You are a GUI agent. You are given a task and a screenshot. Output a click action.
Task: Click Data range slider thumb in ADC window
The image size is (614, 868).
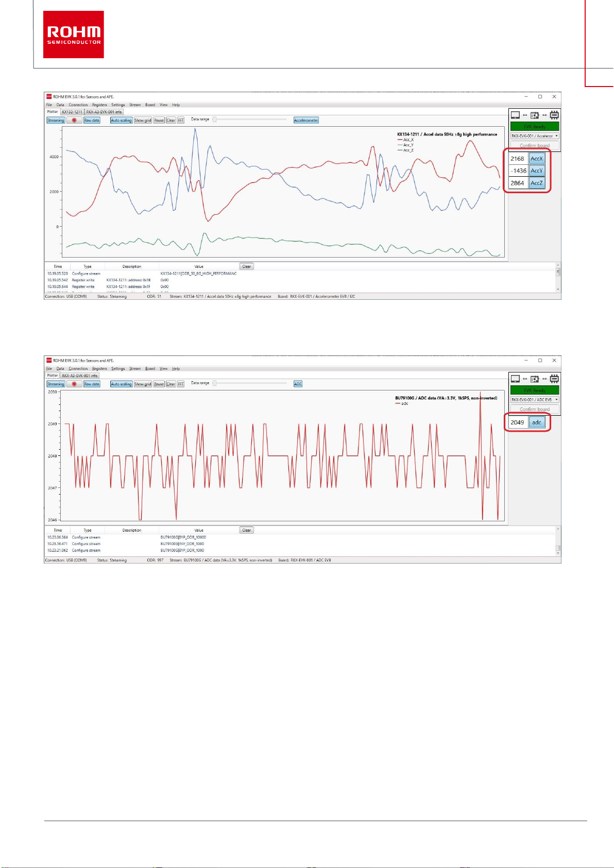(215, 383)
